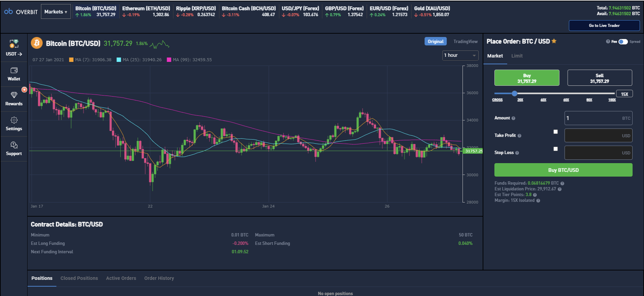Click the cyan MA (25) legend swatch
The image size is (644, 296).
(119, 60)
